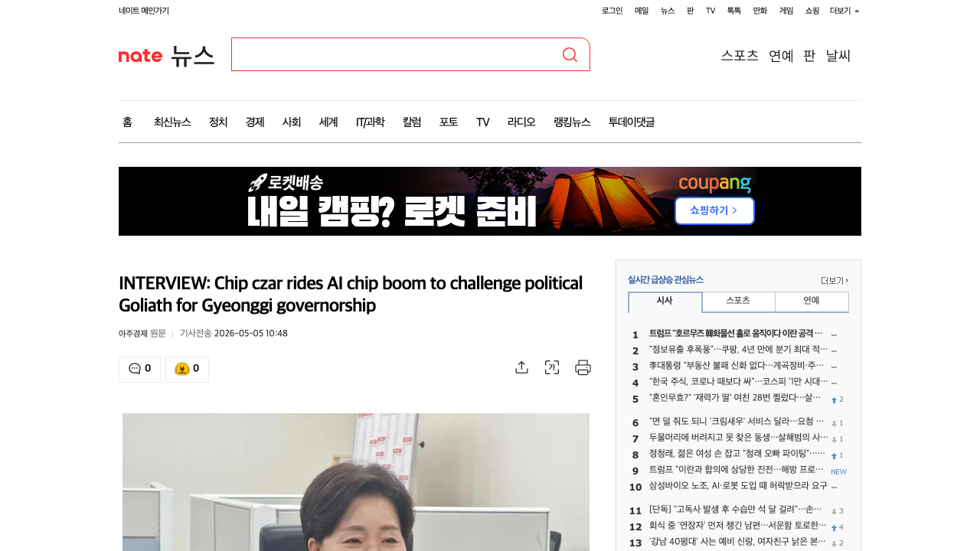Open the comments count button
Viewport: 980px width, 551px height.
coord(139,369)
